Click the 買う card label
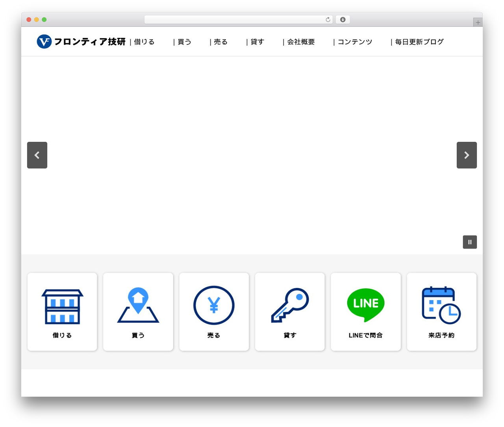Viewport: 504px width, 427px height. pyautogui.click(x=138, y=335)
